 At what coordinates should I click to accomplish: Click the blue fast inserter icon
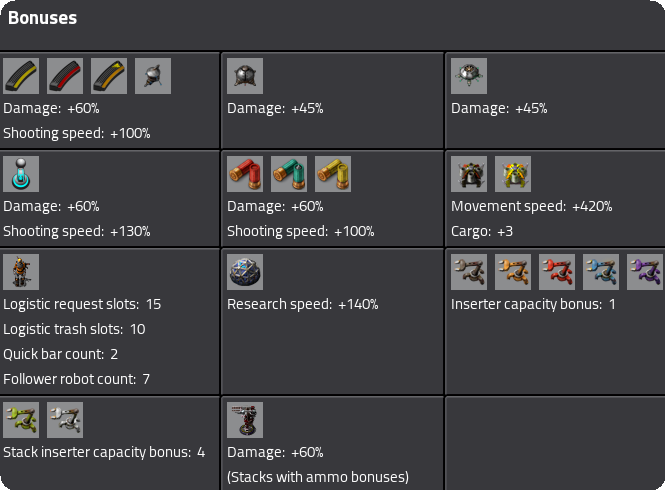[x=601, y=272]
